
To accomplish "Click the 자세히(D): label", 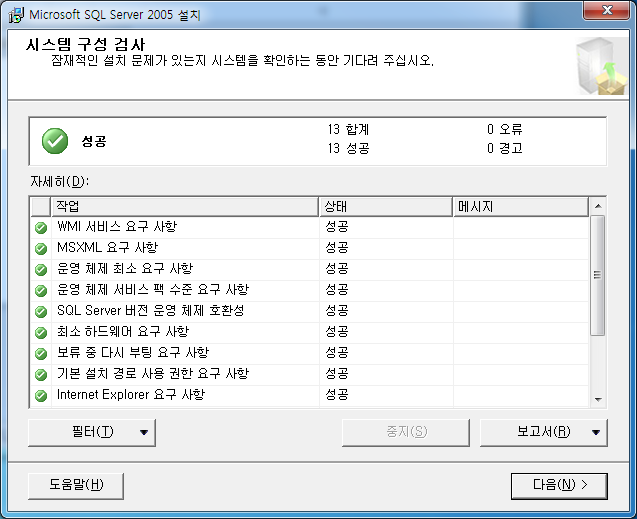I will tap(60, 182).
